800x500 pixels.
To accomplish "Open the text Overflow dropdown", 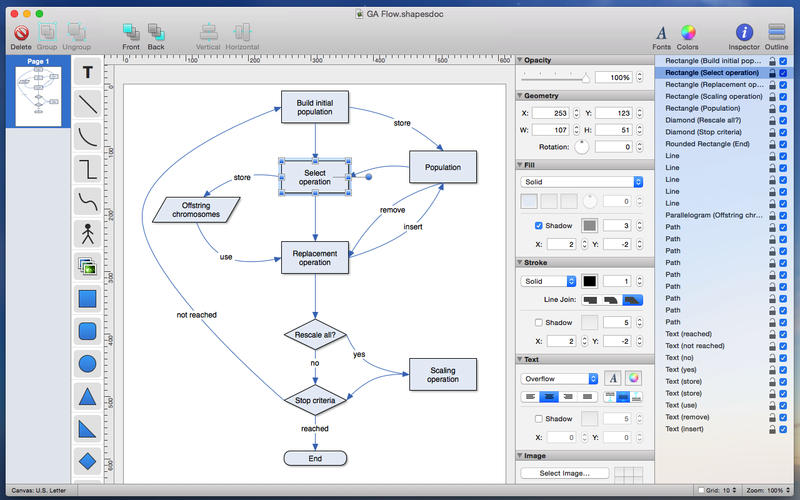I will tap(559, 379).
